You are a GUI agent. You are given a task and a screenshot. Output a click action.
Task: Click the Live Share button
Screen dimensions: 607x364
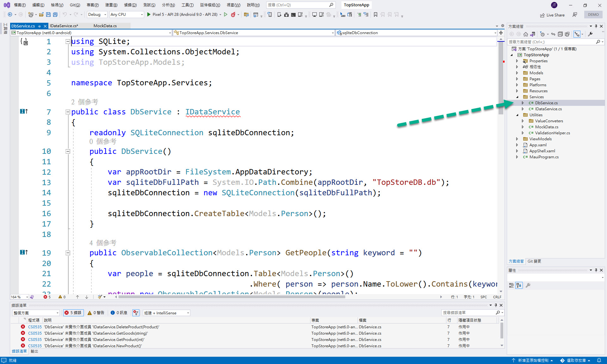point(552,15)
